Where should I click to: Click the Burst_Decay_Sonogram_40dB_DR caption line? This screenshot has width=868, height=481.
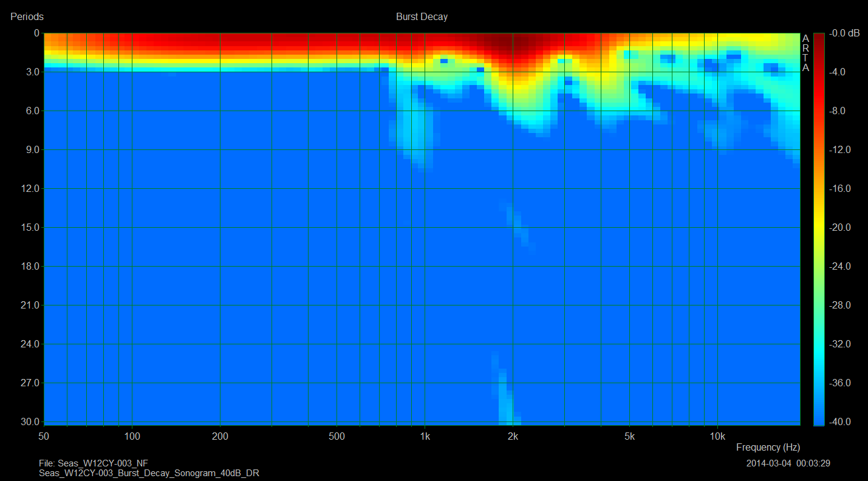(149, 473)
